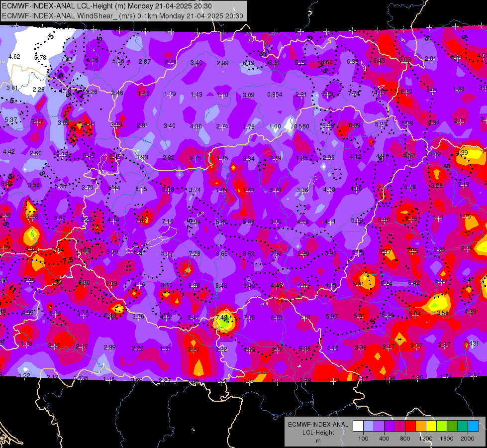Screen dimensions: 487x448
Task: Click the wind shear value 7.79
Action: (328, 94)
